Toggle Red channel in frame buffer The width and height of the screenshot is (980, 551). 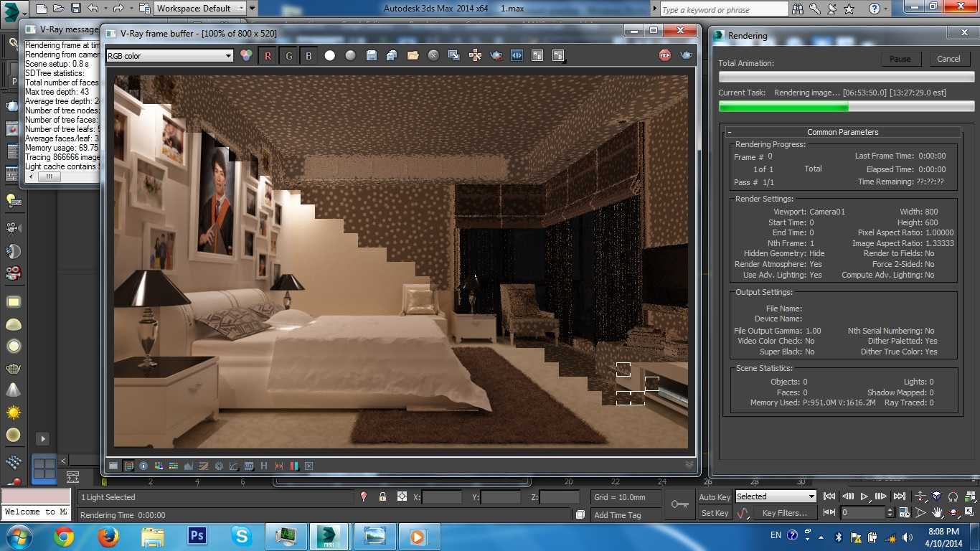tap(268, 55)
